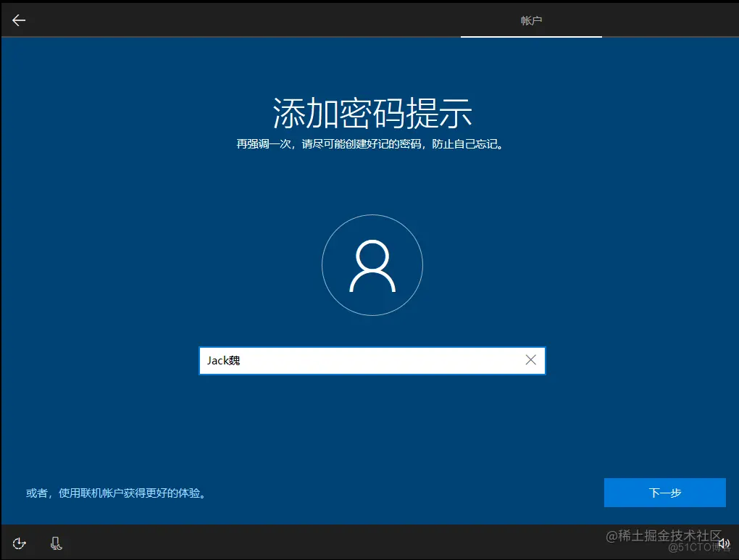Return to previous step with the back arrow
The image size is (739, 560).
[18, 20]
